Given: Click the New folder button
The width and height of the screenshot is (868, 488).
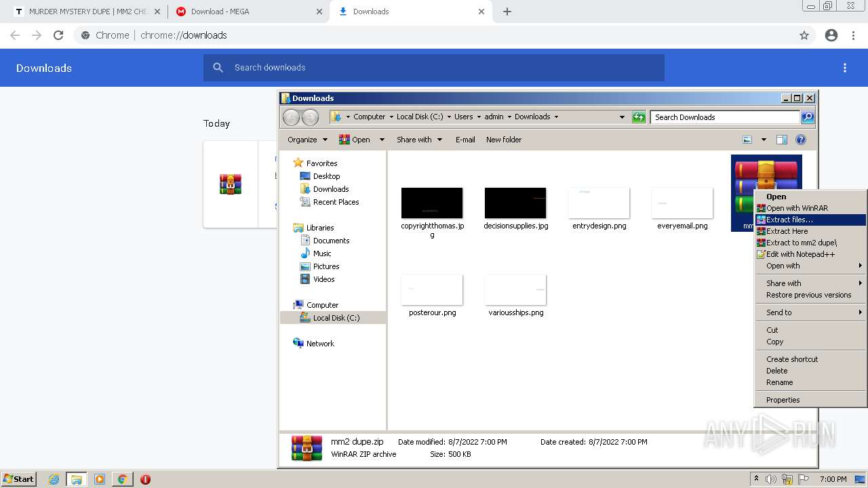Looking at the screenshot, I should (x=504, y=140).
